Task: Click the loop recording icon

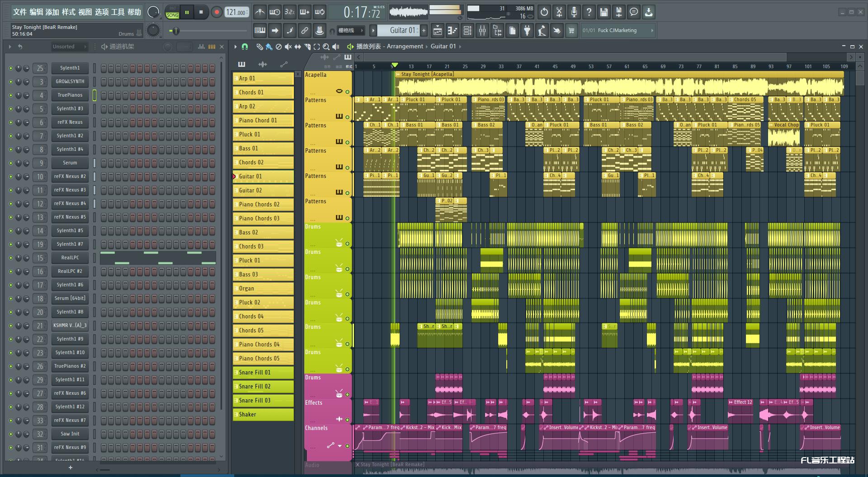Action: (x=320, y=12)
